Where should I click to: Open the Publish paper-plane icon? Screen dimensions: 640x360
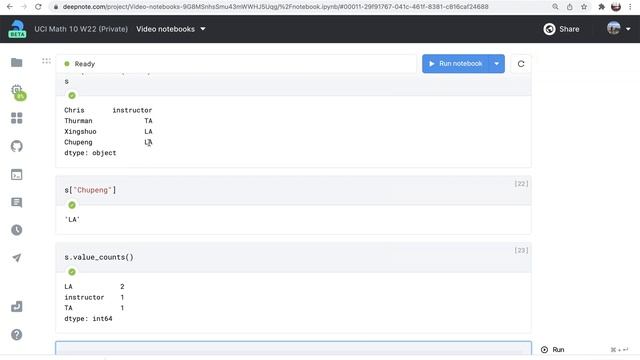[x=17, y=258]
